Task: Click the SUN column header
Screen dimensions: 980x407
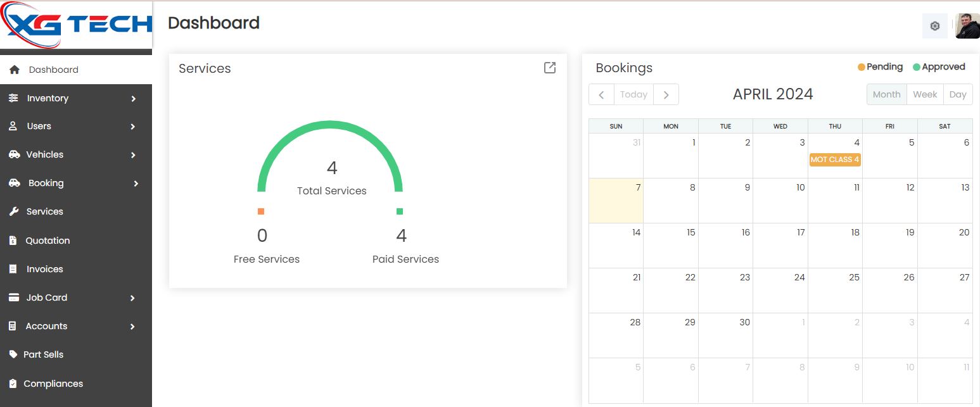Action: pos(616,126)
